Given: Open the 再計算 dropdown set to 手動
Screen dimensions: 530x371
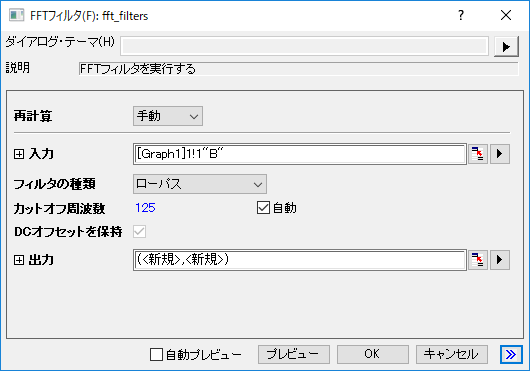Looking at the screenshot, I should [168, 116].
